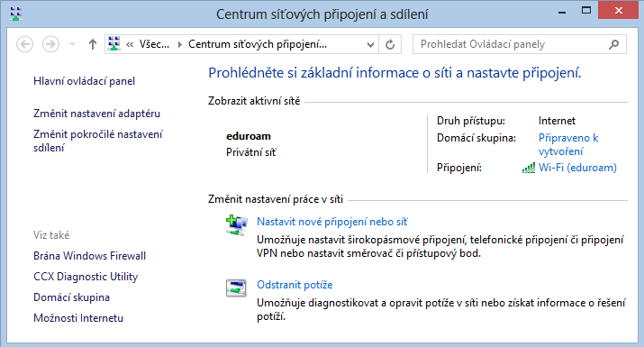Expand the address bar history dropdown

tap(370, 44)
